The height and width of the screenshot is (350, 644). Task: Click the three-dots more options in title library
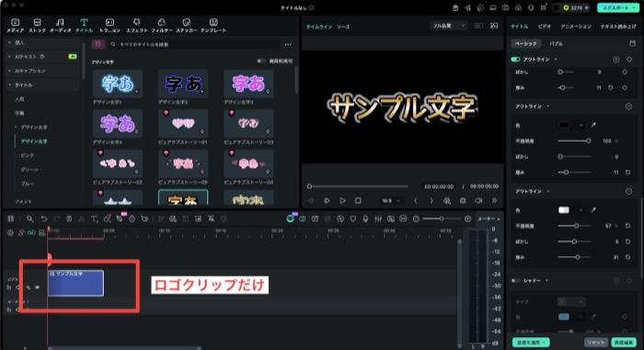pyautogui.click(x=288, y=44)
